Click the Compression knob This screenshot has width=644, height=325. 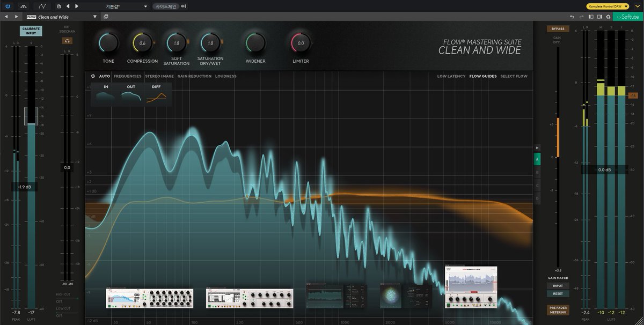(x=142, y=43)
